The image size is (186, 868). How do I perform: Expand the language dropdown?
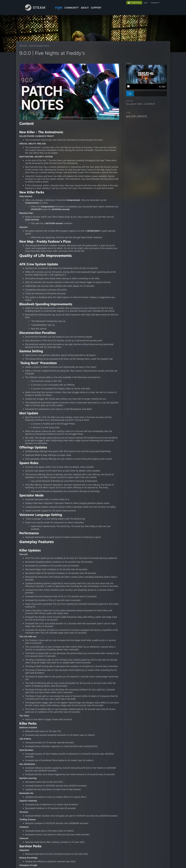tap(155, 3)
